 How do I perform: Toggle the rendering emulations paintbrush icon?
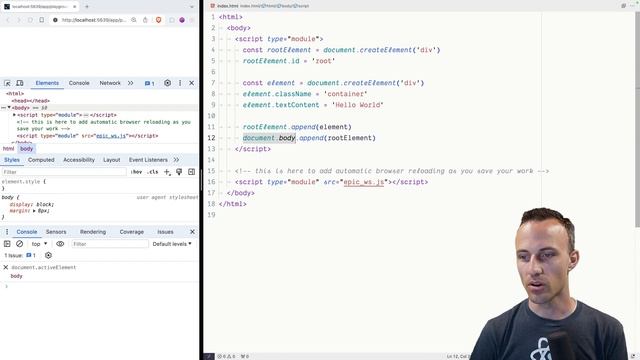[x=179, y=172]
